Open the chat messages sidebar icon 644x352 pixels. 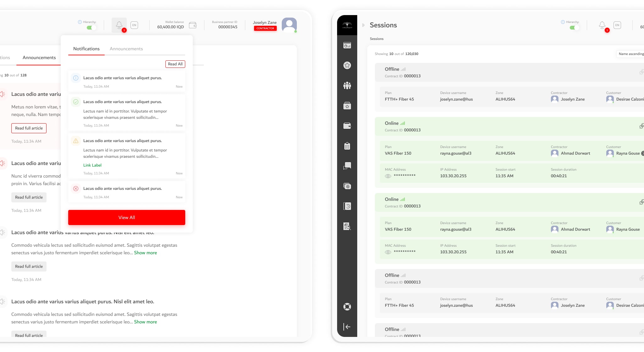[347, 166]
